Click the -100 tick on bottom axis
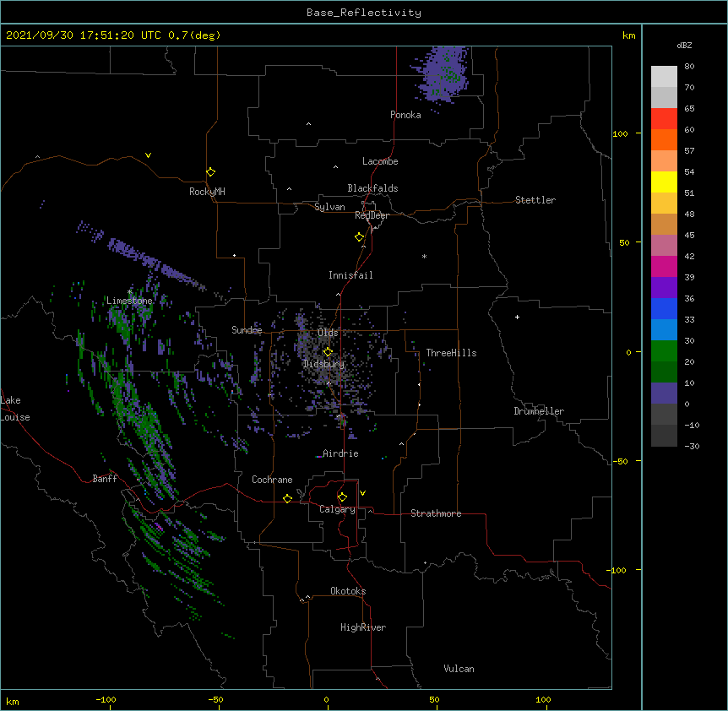 106,700
